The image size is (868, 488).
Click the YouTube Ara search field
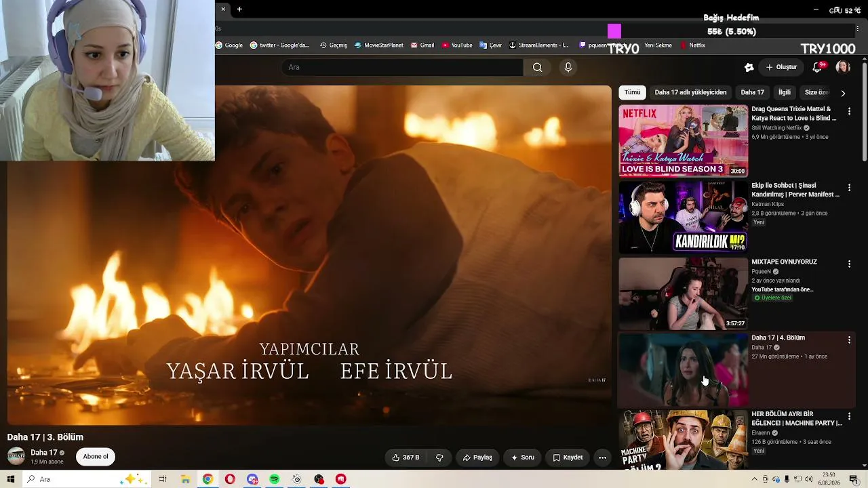point(402,67)
